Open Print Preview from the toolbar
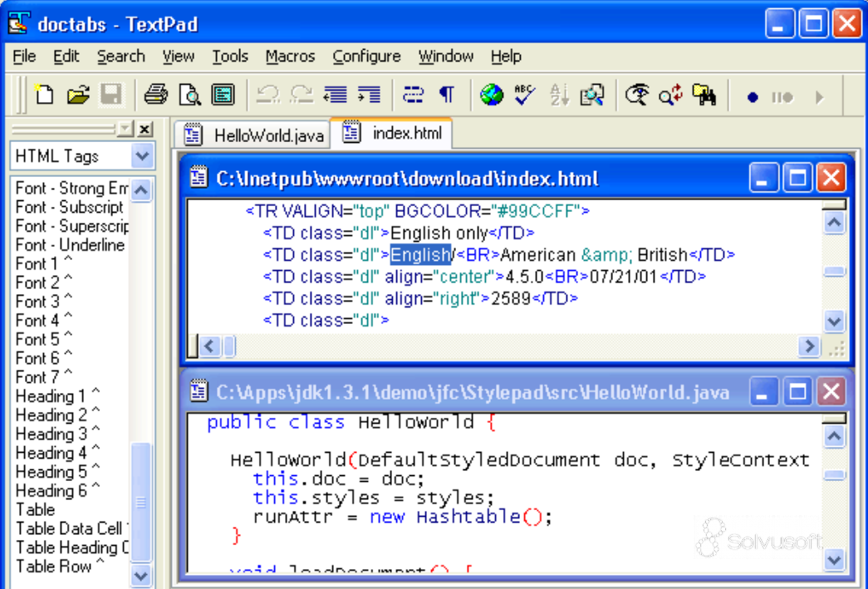The width and height of the screenshot is (868, 589). pos(190,96)
